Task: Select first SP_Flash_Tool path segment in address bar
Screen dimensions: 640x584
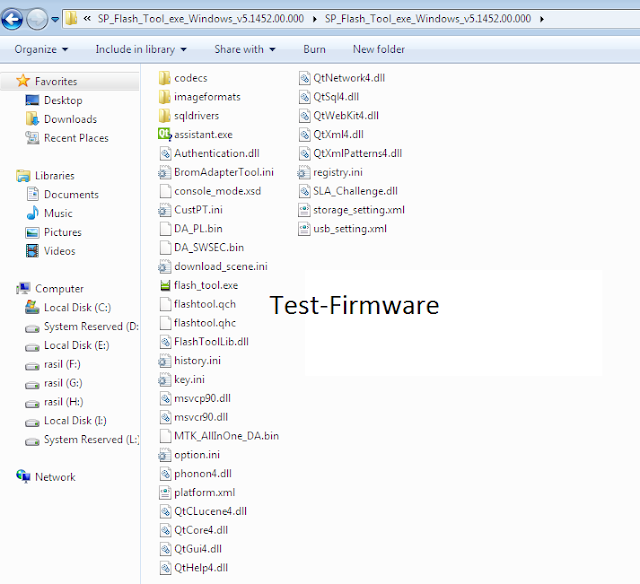Action: pyautogui.click(x=200, y=19)
